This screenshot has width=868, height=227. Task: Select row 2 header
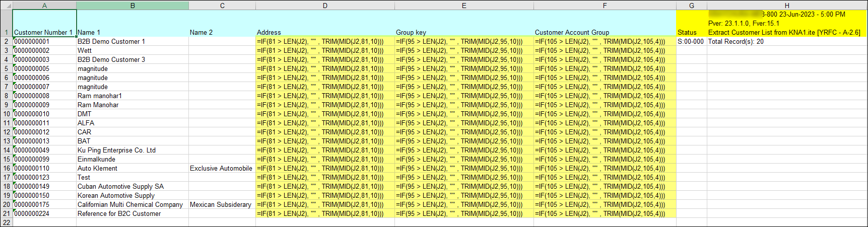(7, 41)
